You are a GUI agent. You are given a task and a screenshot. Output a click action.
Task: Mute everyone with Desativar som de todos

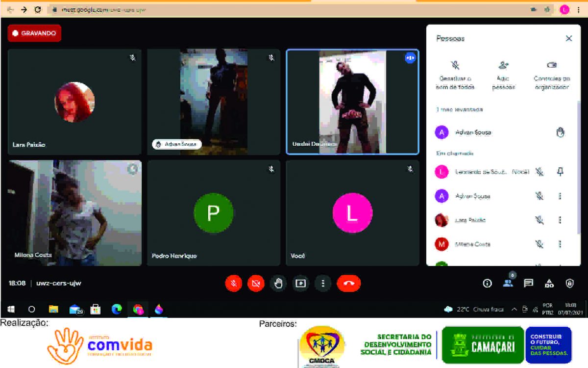pos(455,65)
